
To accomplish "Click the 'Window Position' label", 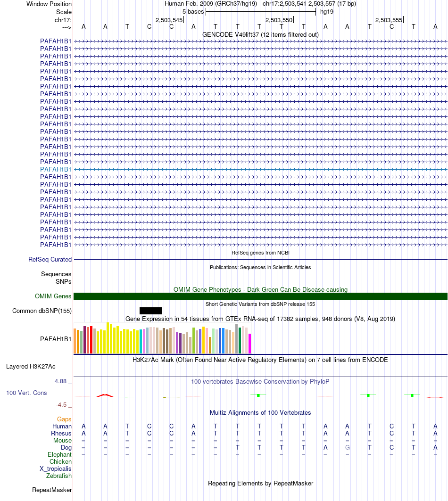I will 49,4.
